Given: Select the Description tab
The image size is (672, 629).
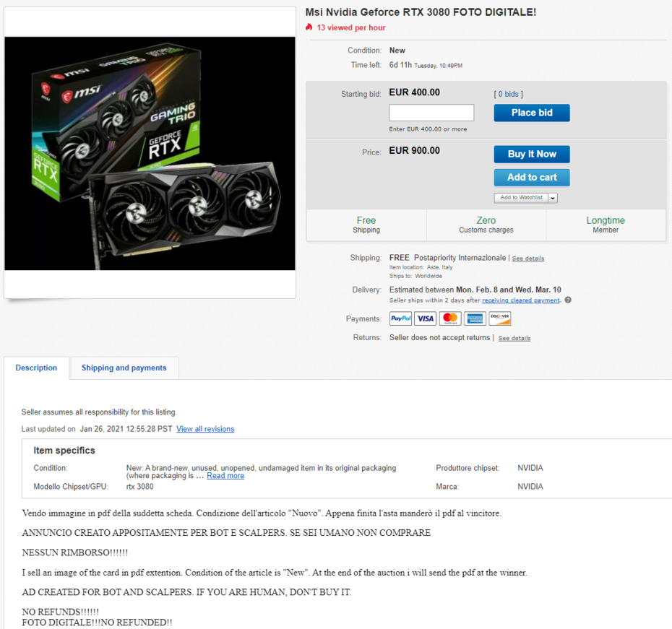Looking at the screenshot, I should point(36,368).
